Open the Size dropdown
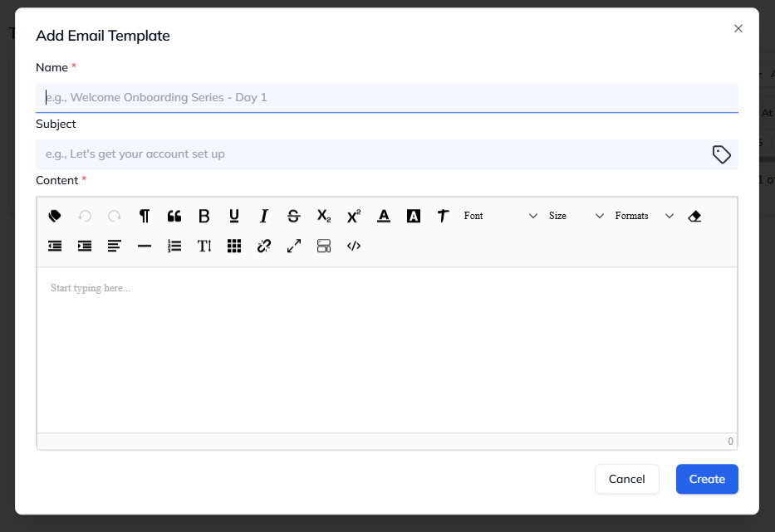 point(573,216)
